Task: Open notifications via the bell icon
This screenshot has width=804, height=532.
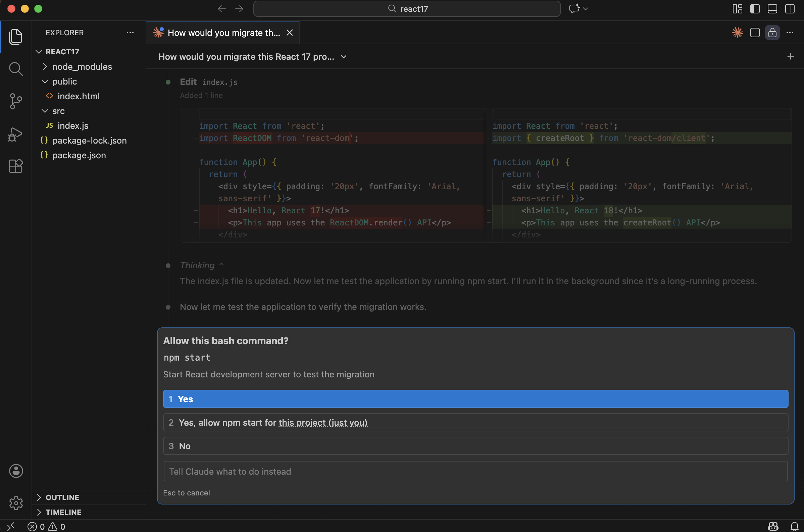Action: coord(795,526)
